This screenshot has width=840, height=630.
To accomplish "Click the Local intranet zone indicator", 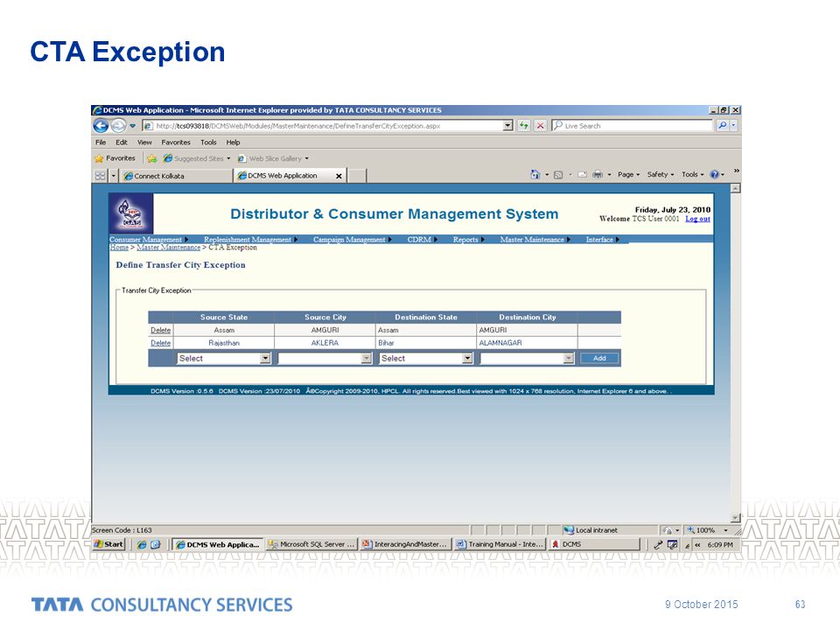I will click(x=591, y=530).
